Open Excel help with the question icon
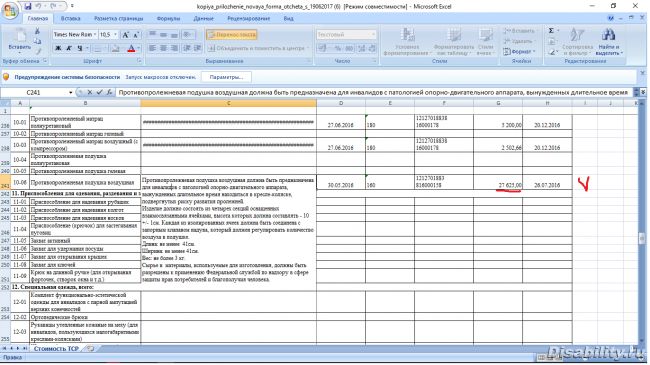This screenshot has width=650, height=365. 610,18
